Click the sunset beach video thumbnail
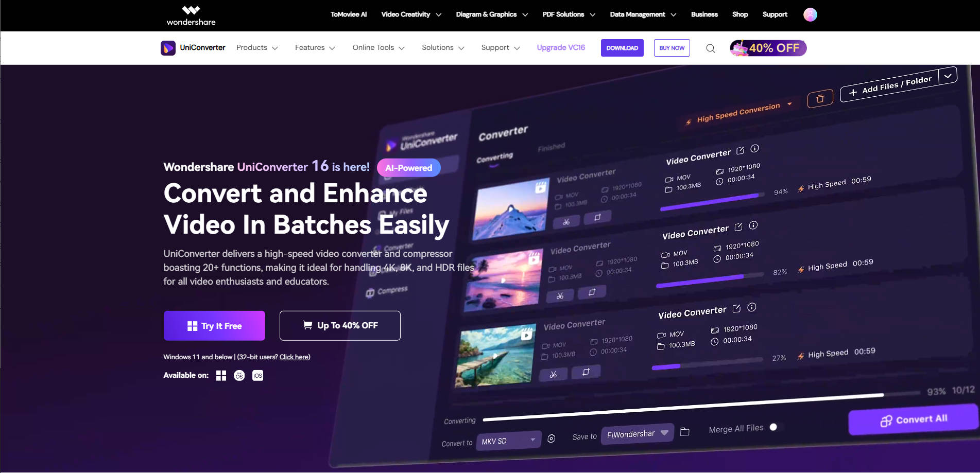Screen dimensions: 980x473 point(503,281)
